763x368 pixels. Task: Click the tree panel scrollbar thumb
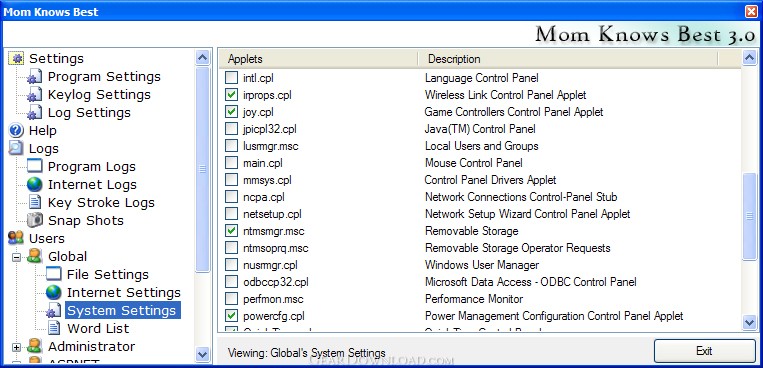(x=202, y=169)
